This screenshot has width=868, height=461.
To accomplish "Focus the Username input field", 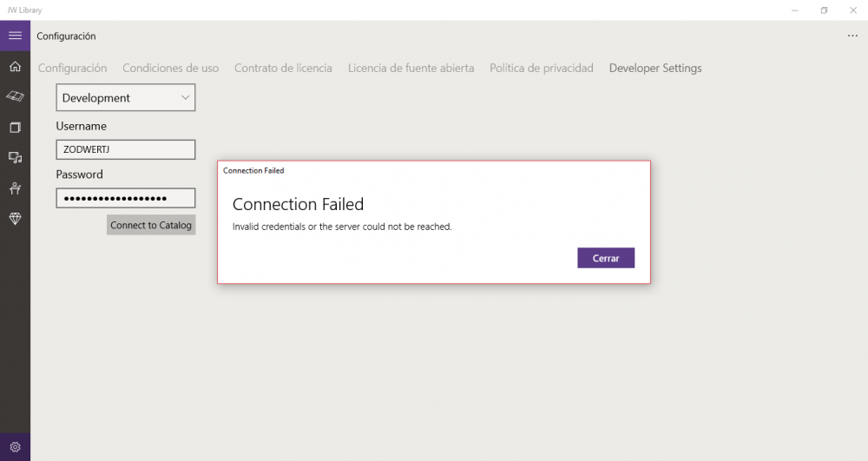I will [126, 149].
